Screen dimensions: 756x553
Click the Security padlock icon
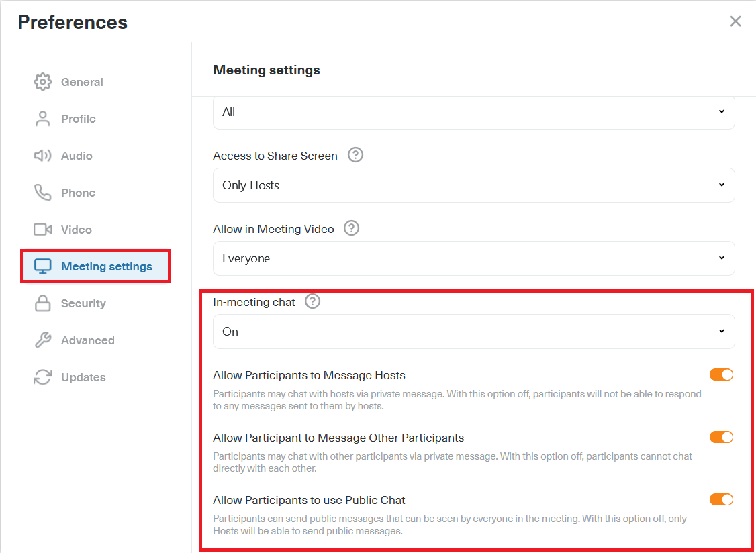coord(42,303)
